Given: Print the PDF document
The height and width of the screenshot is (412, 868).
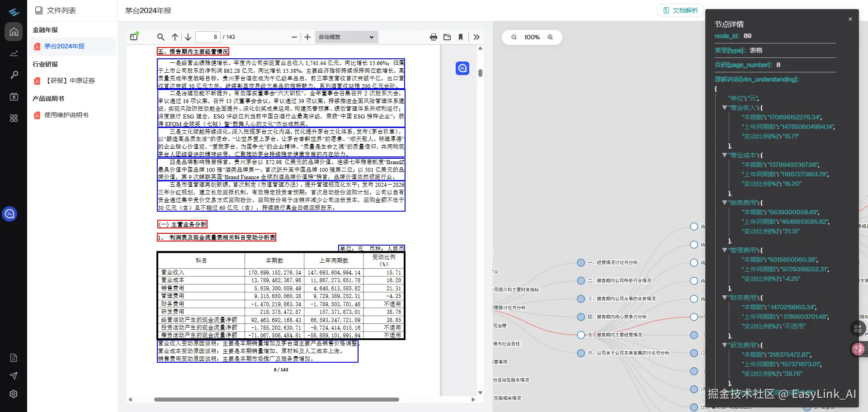Looking at the screenshot, I should pos(434,37).
